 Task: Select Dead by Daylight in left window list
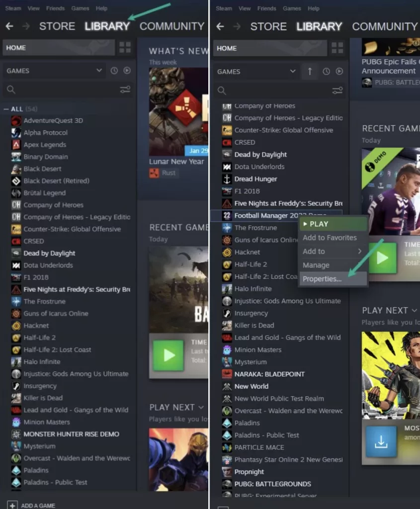49,253
